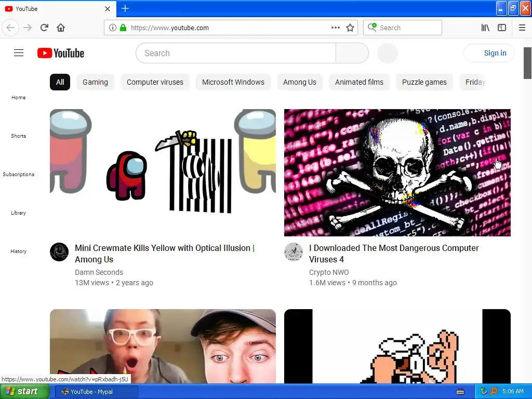The height and width of the screenshot is (399, 532).
Task: View connection security via the green padlock
Action: (x=123, y=28)
